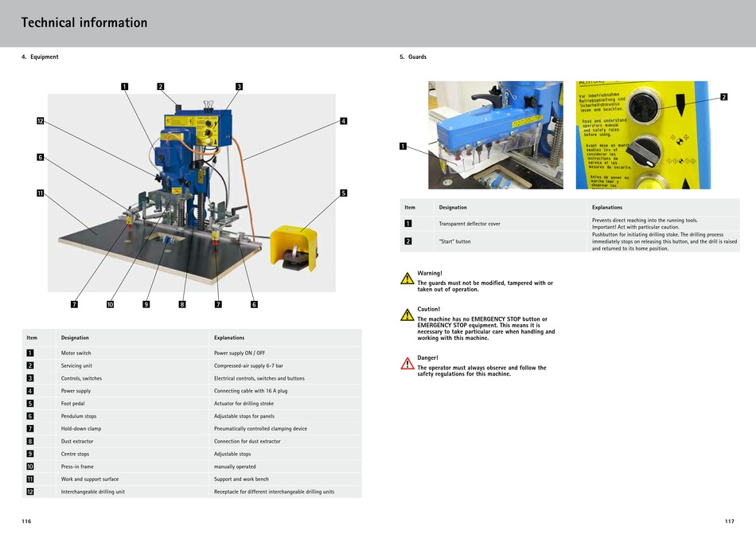Image resolution: width=756 pixels, height=535 pixels.
Task: Click the yellow control panel photo
Action: click(643, 135)
